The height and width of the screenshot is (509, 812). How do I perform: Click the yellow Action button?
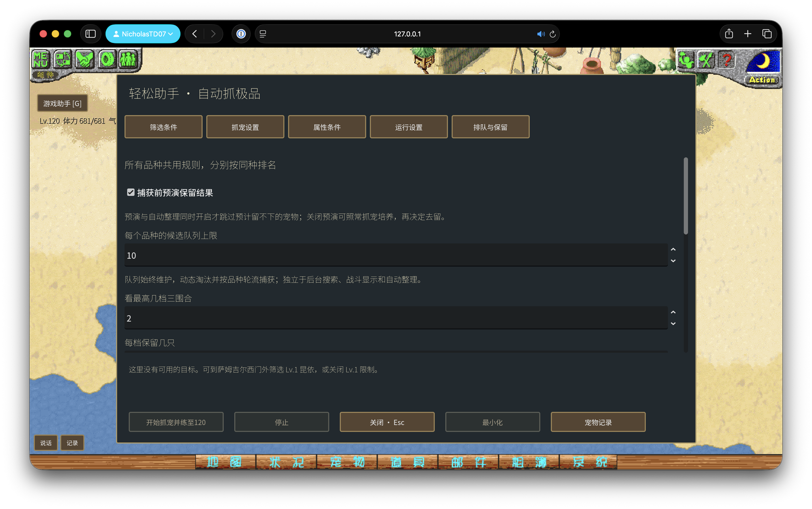pos(762,80)
